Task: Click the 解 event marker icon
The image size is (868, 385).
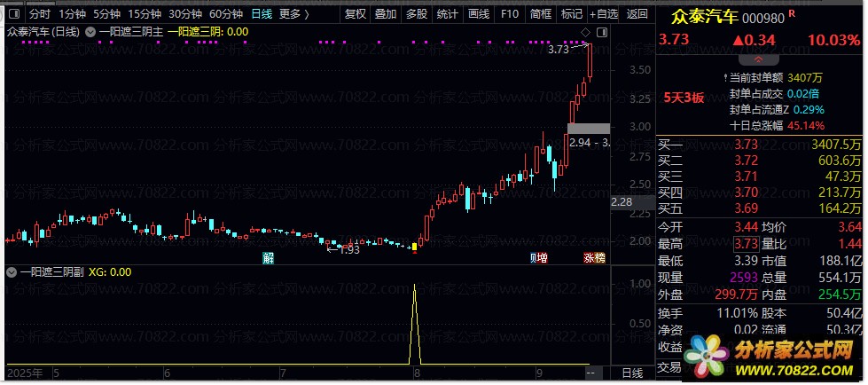Action: (269, 257)
